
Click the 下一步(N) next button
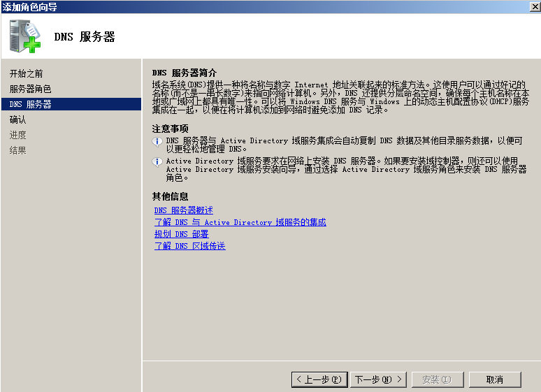tap(379, 379)
